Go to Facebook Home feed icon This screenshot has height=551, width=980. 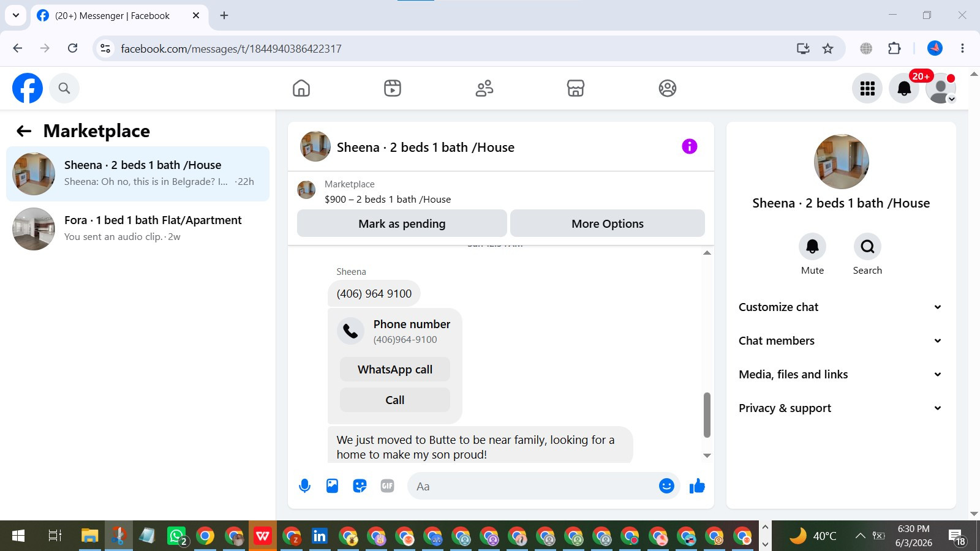[301, 88]
